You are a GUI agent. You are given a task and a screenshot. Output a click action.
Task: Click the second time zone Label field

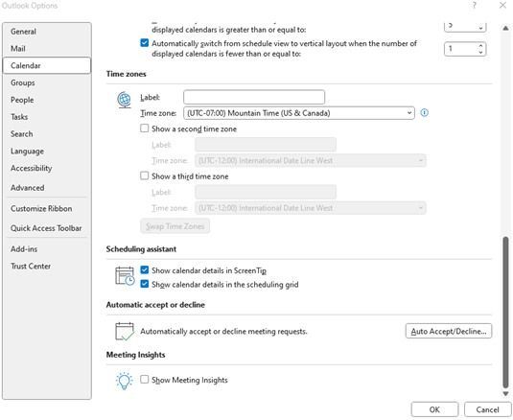pyautogui.click(x=266, y=145)
